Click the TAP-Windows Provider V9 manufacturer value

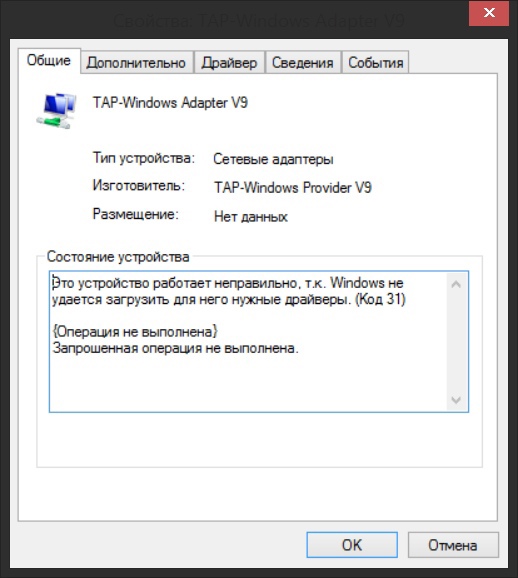[293, 187]
